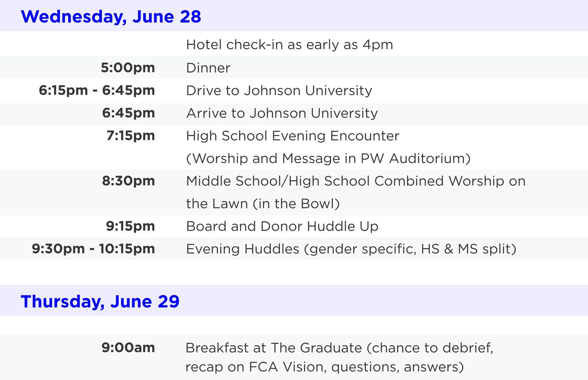Select Evening Huddles gender specific entry
This screenshot has width=588, height=380.
351,249
